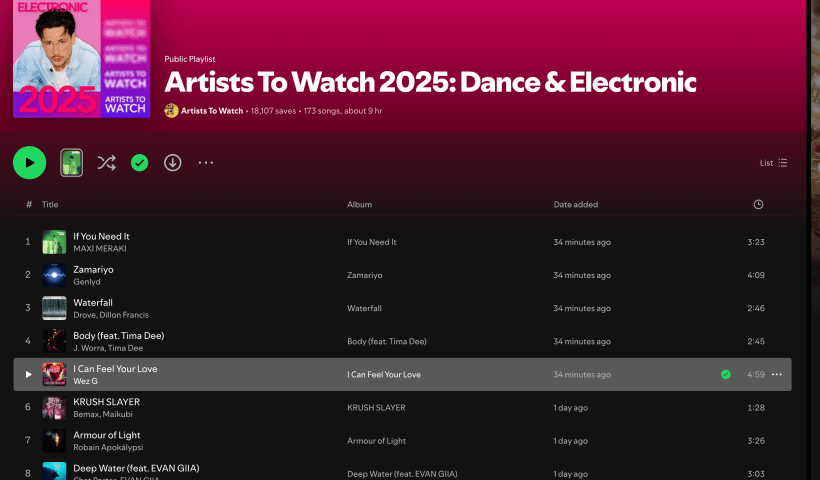Play the I Can Feel Your Love row
This screenshot has width=820, height=480.
(x=29, y=374)
